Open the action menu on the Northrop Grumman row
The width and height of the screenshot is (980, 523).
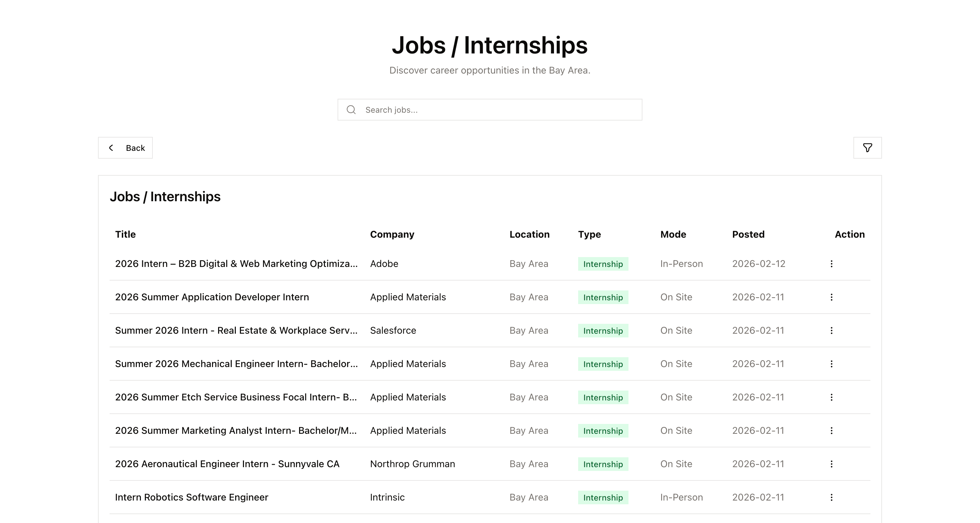pyautogui.click(x=832, y=464)
